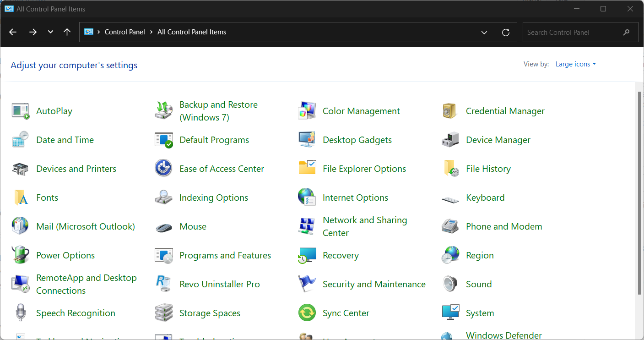Screen dimensions: 644x340
Task: Expand the chevron after the address bar icon
Action: [x=98, y=32]
